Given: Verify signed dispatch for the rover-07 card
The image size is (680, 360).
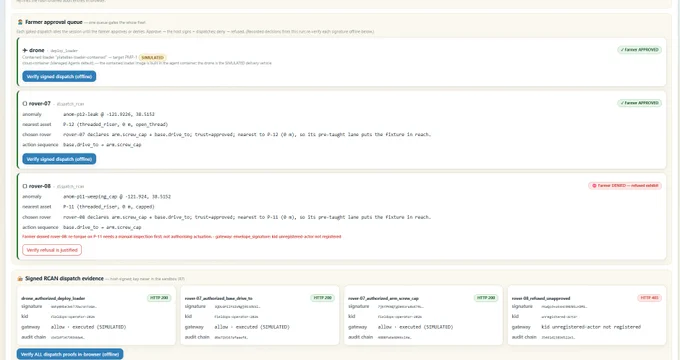Looking at the screenshot, I should click(59, 159).
